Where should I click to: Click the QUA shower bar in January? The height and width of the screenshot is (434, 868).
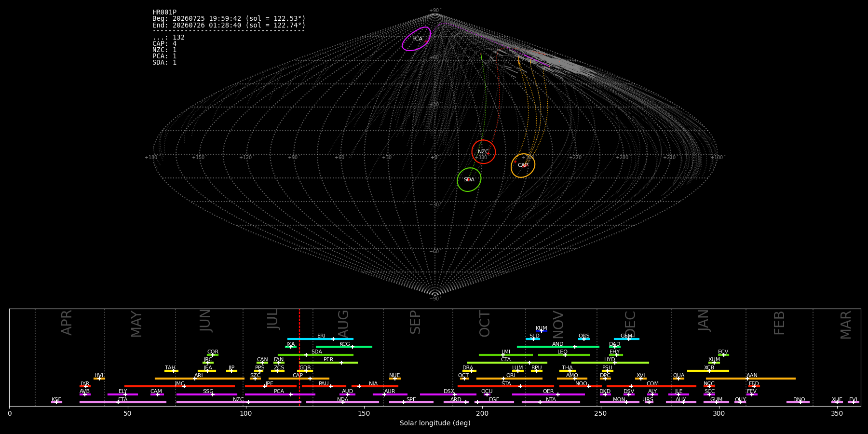point(678,379)
